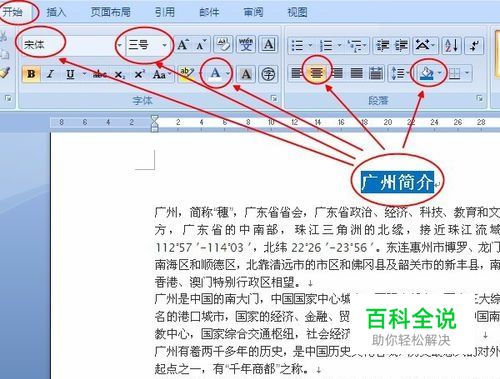Align text right
The height and width of the screenshot is (379, 500).
pos(337,73)
